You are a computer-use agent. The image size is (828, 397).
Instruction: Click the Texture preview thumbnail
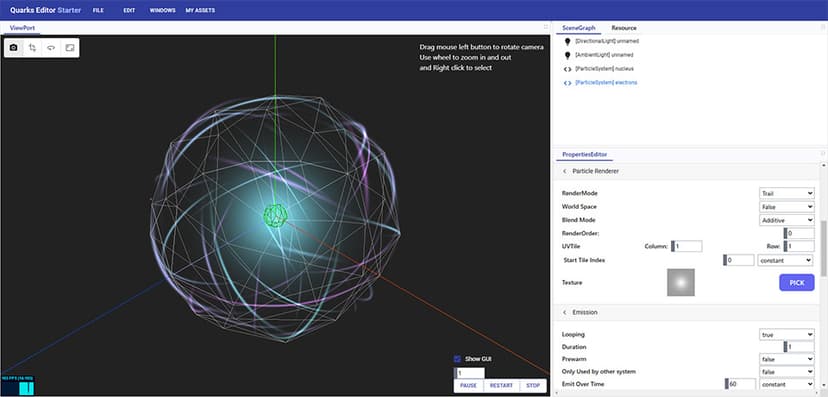point(681,282)
